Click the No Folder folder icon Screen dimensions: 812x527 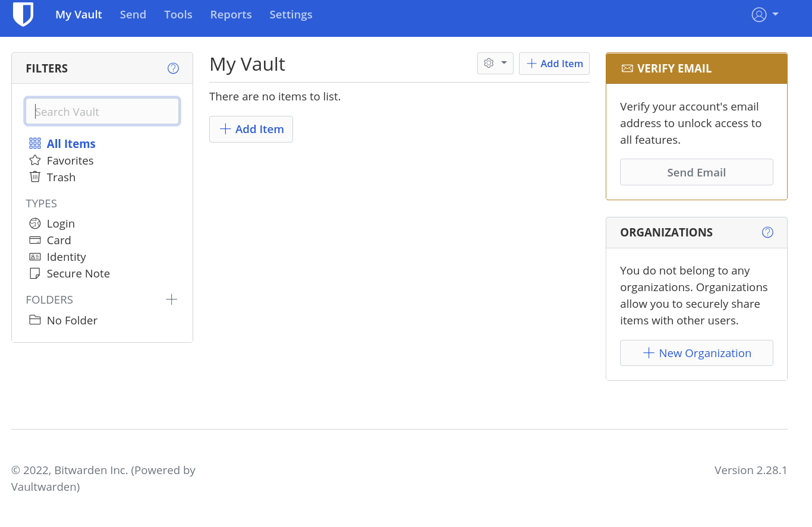(35, 320)
